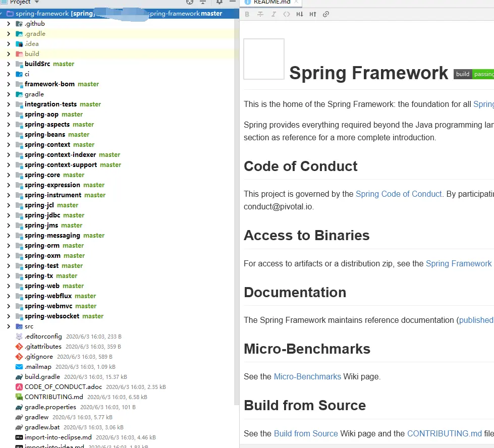Click the collapse all icon in Project panel
494x448 pixels.
pos(203,2)
